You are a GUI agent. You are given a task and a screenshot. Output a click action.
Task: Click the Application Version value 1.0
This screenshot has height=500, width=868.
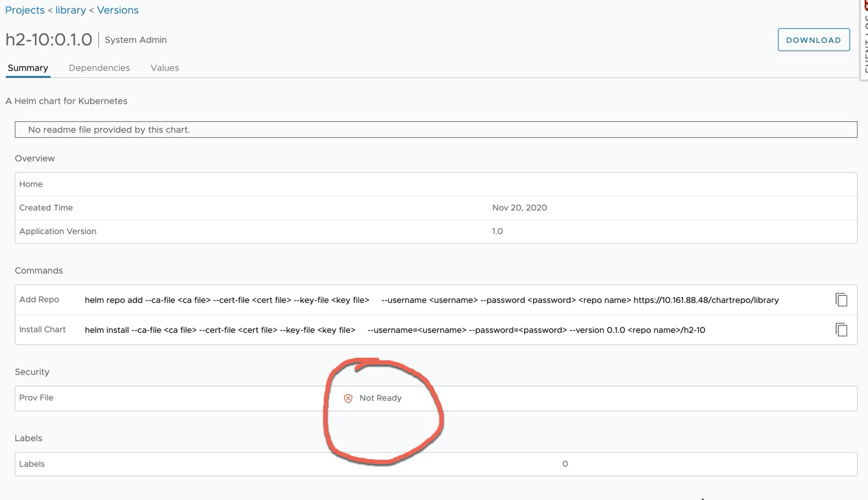pos(497,231)
